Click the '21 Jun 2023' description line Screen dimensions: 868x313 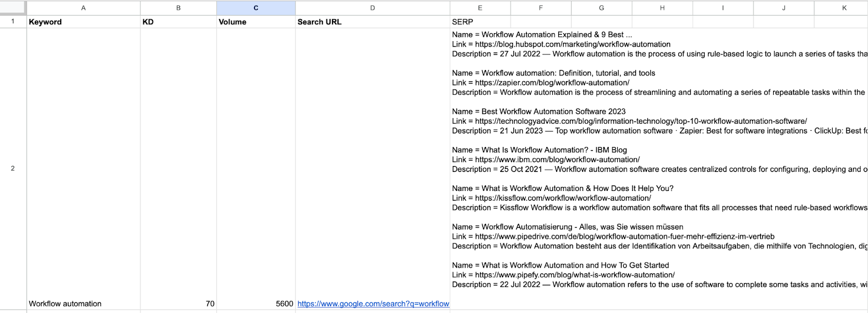(x=660, y=131)
